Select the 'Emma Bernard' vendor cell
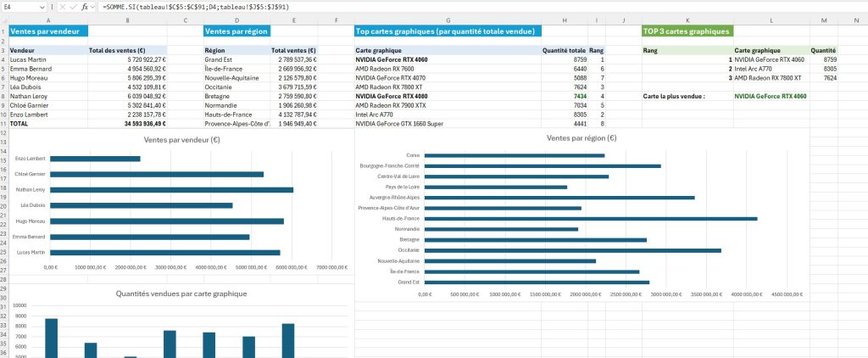868x358 pixels. (x=48, y=69)
